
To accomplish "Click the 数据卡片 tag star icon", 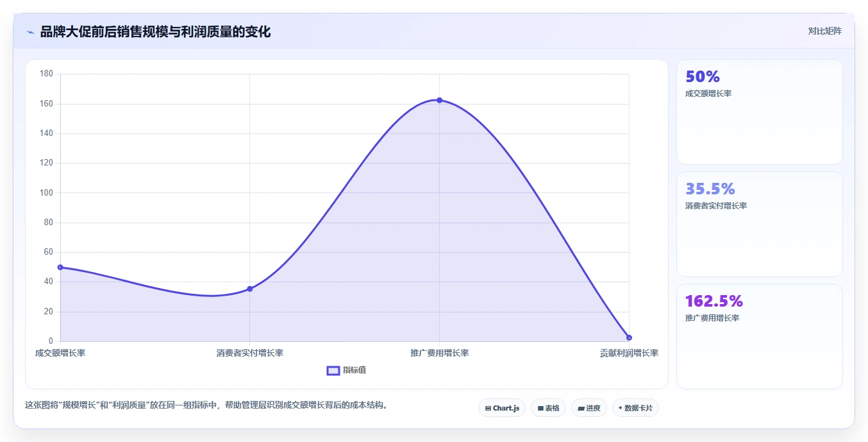I will (621, 408).
